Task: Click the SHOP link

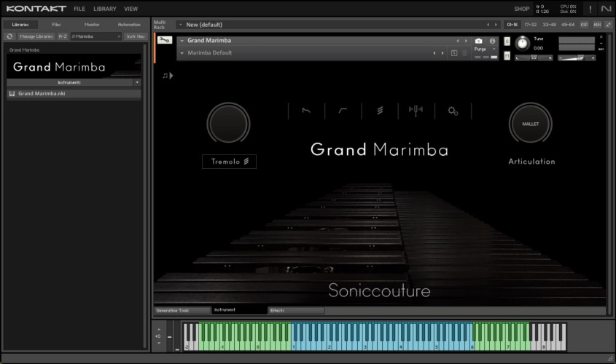Action: 521,9
